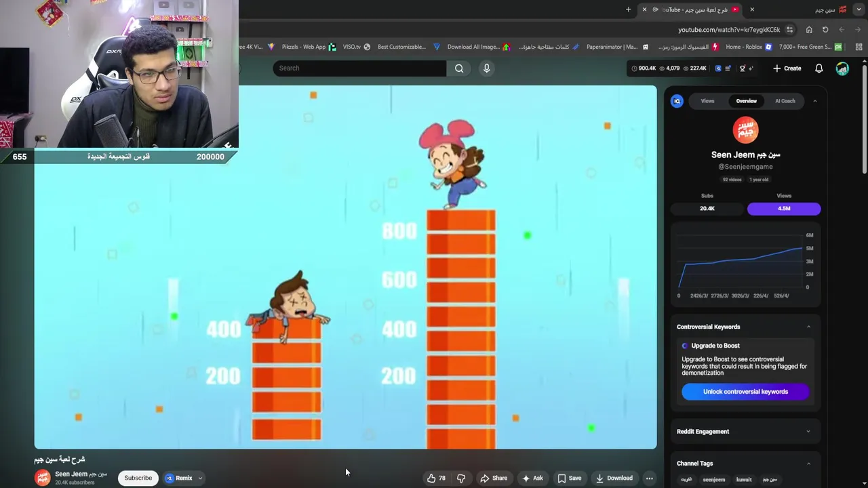Click the Create button in YouTube header
The width and height of the screenshot is (868, 488).
[787, 68]
